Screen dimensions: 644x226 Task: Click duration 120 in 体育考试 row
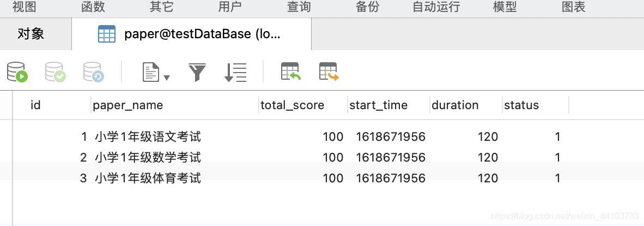[x=488, y=179]
